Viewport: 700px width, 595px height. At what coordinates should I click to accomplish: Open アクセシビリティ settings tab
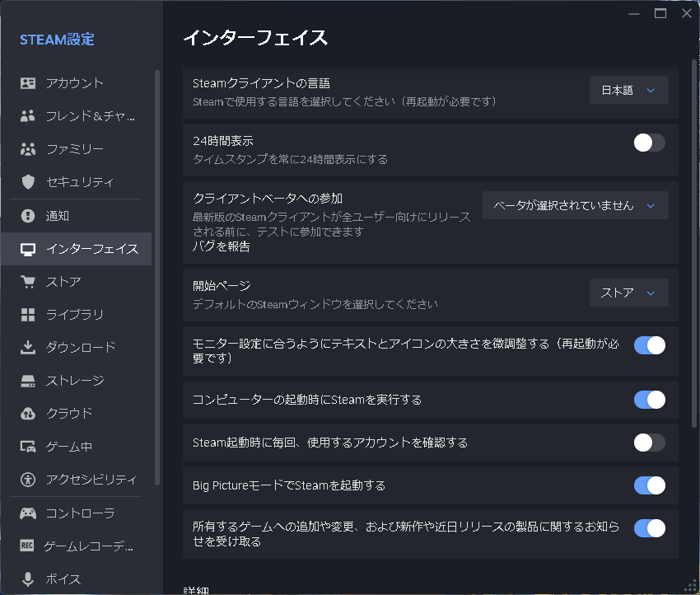(x=77, y=480)
